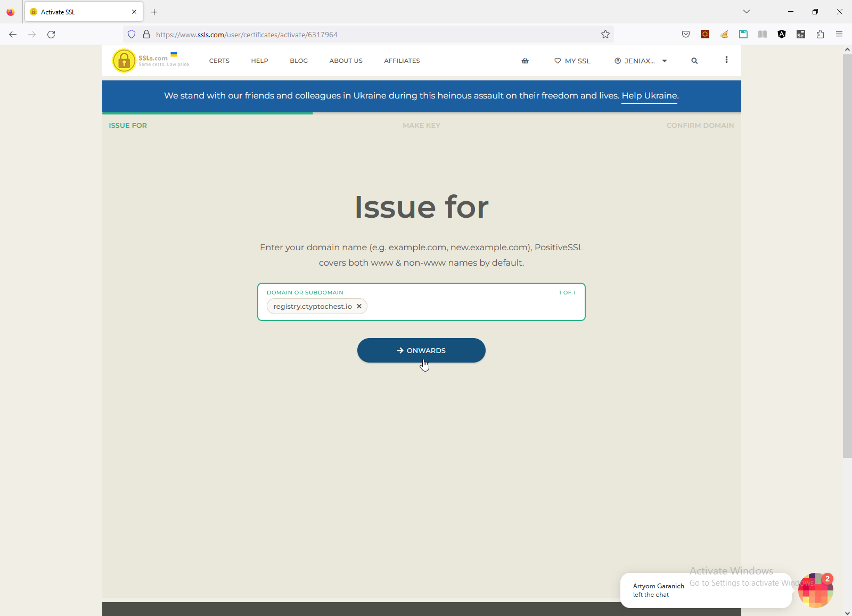
Task: Remove the registry.ctyptochest.io domain tag
Action: pyautogui.click(x=359, y=306)
